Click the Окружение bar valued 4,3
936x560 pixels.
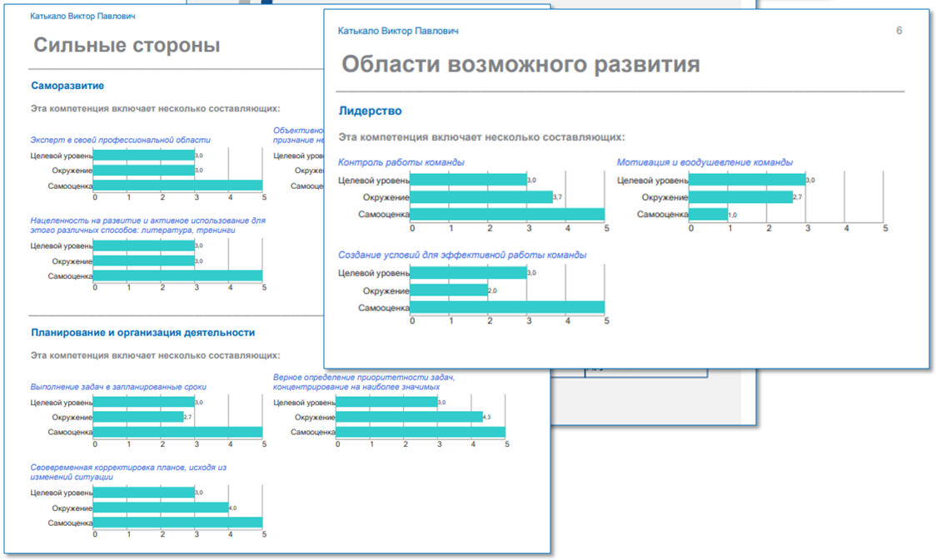pos(409,417)
